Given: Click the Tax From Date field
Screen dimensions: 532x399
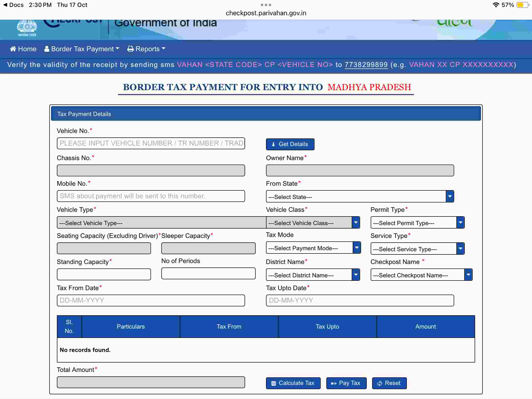Looking at the screenshot, I should click(x=151, y=300).
